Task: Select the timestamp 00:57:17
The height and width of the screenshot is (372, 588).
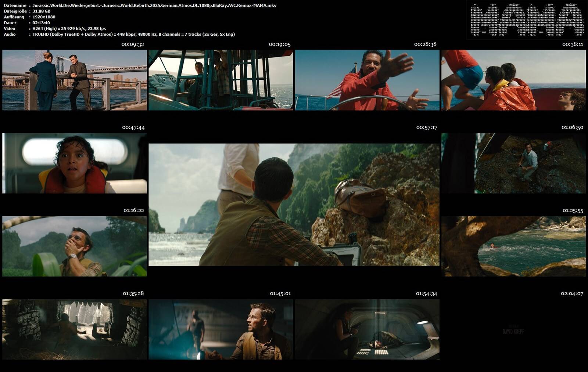Action: coord(427,127)
